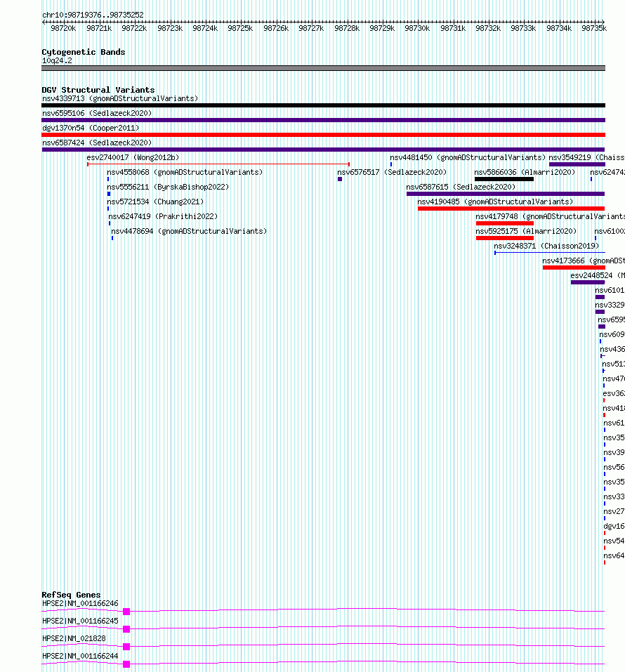Click the red nsv5925175 Almarri2020 bar
The width and height of the screenshot is (625, 672).
point(504,238)
